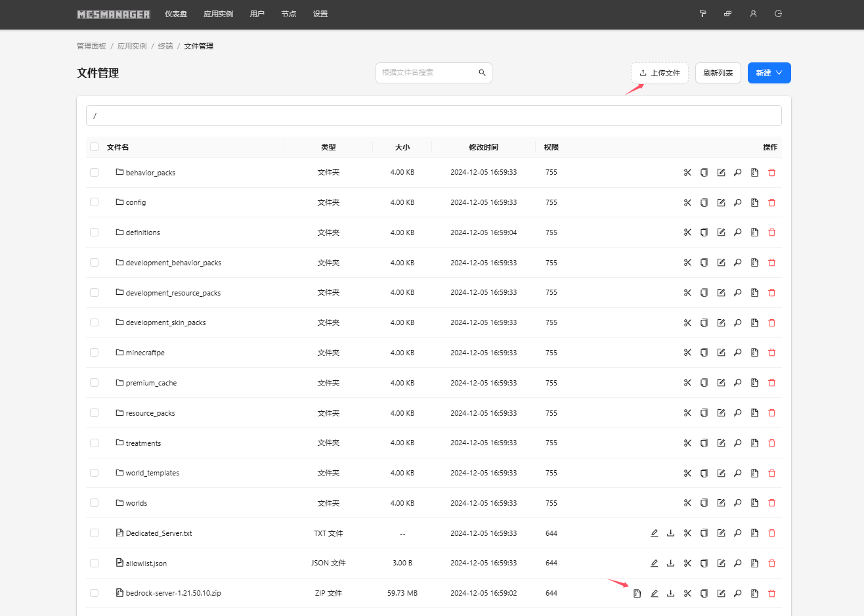Cut the behavior_packs folder
Image resolution: width=864 pixels, height=616 pixels.
[x=687, y=173]
